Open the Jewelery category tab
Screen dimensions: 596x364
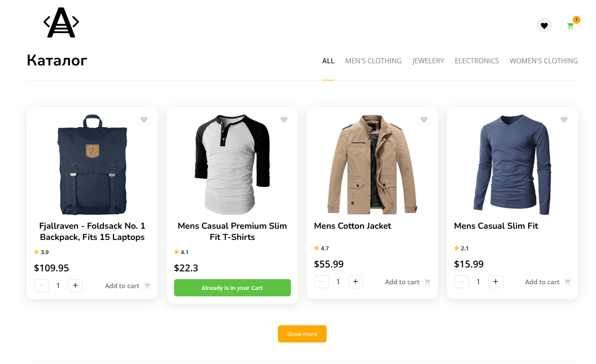[x=428, y=61]
